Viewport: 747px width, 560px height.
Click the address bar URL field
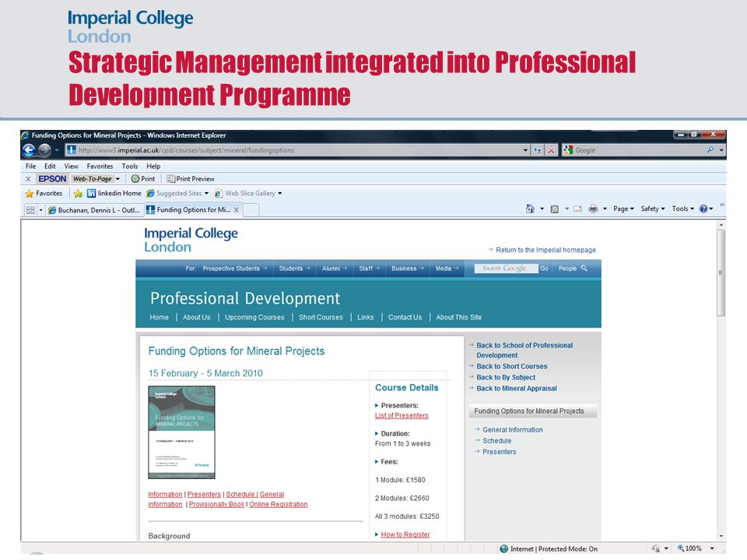[x=293, y=150]
